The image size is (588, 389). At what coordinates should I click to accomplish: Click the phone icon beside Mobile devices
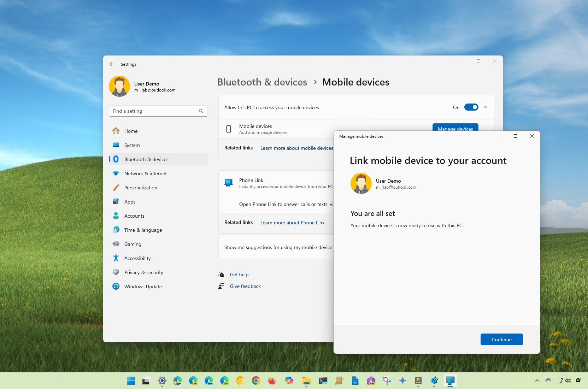(229, 129)
